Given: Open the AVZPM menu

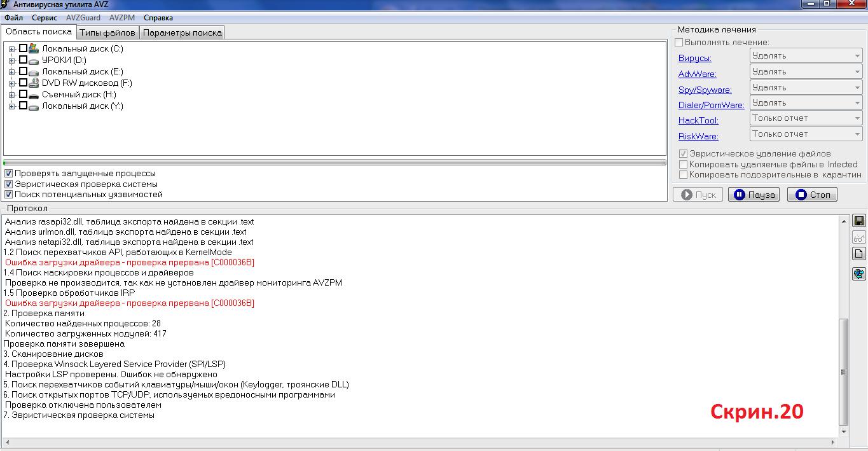Looking at the screenshot, I should coord(122,18).
